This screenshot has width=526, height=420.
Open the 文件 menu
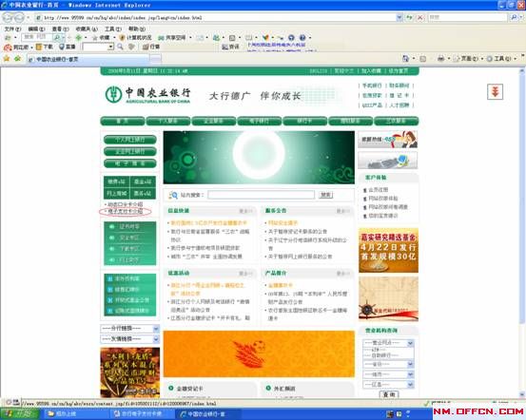(12, 29)
